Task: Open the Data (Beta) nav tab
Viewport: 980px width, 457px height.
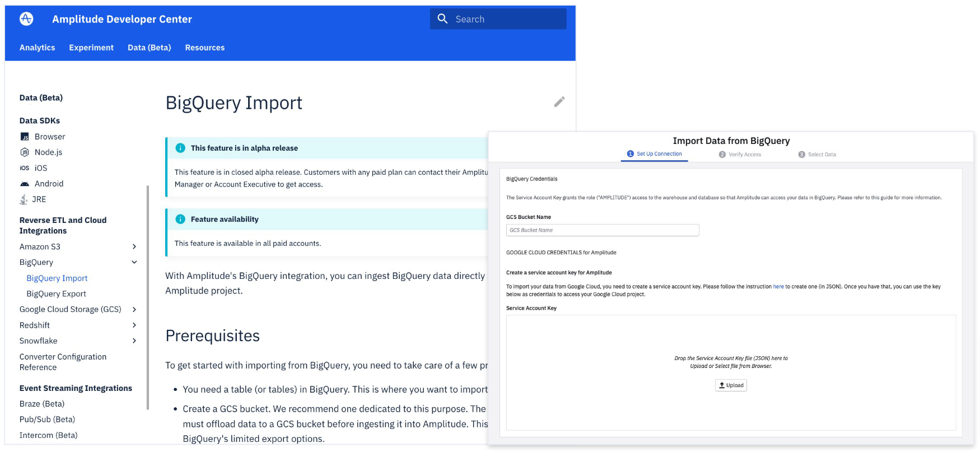Action: tap(149, 48)
